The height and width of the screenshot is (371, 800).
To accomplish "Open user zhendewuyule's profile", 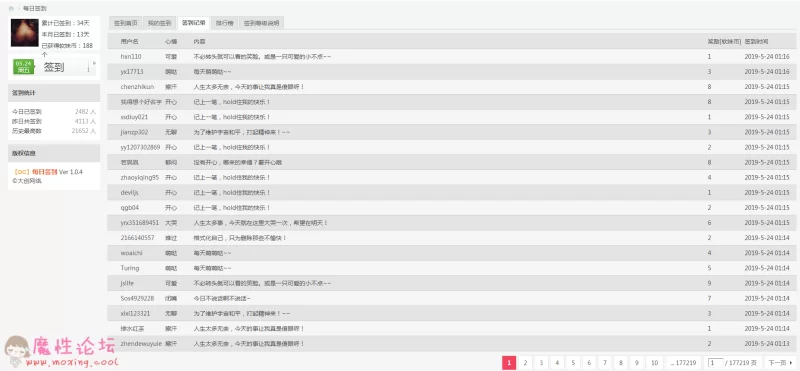I will (x=141, y=344).
